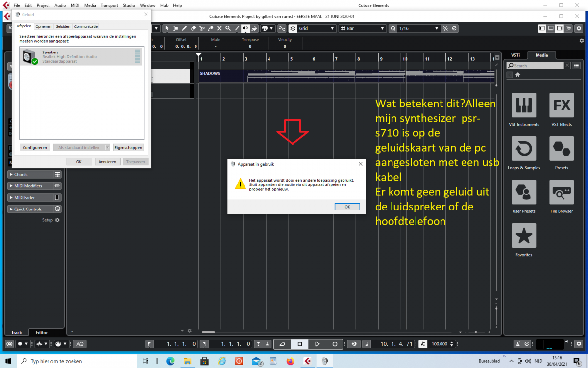The width and height of the screenshot is (588, 368).
Task: Toggle the left zone visibility
Action: pyautogui.click(x=542, y=28)
